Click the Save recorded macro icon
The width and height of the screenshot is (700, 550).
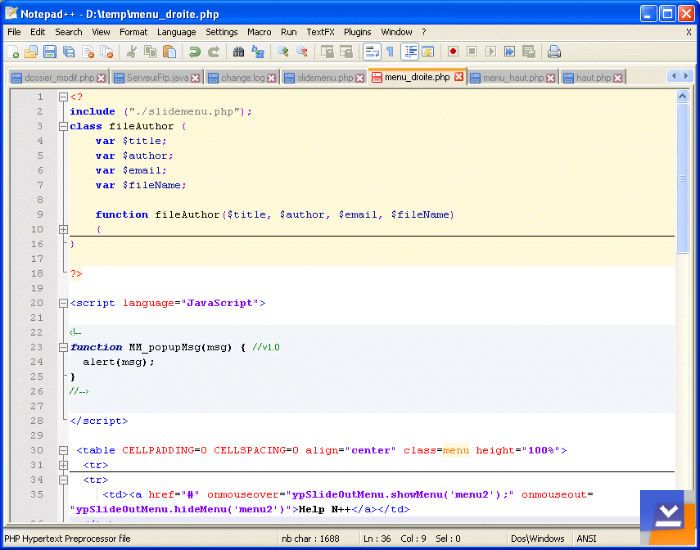(x=529, y=52)
